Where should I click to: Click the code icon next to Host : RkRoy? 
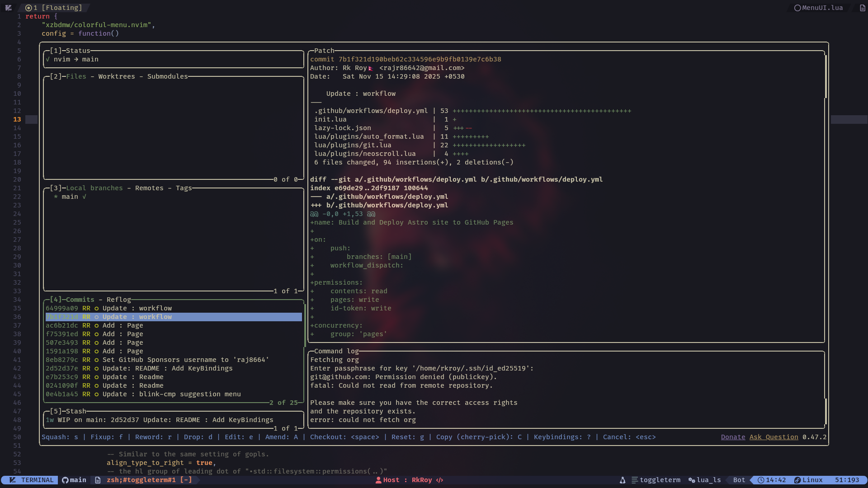[x=440, y=480]
